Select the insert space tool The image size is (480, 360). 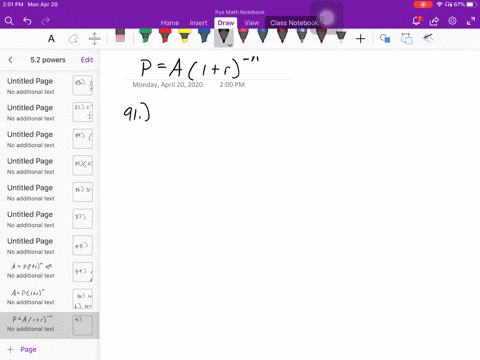pyautogui.click(x=95, y=39)
